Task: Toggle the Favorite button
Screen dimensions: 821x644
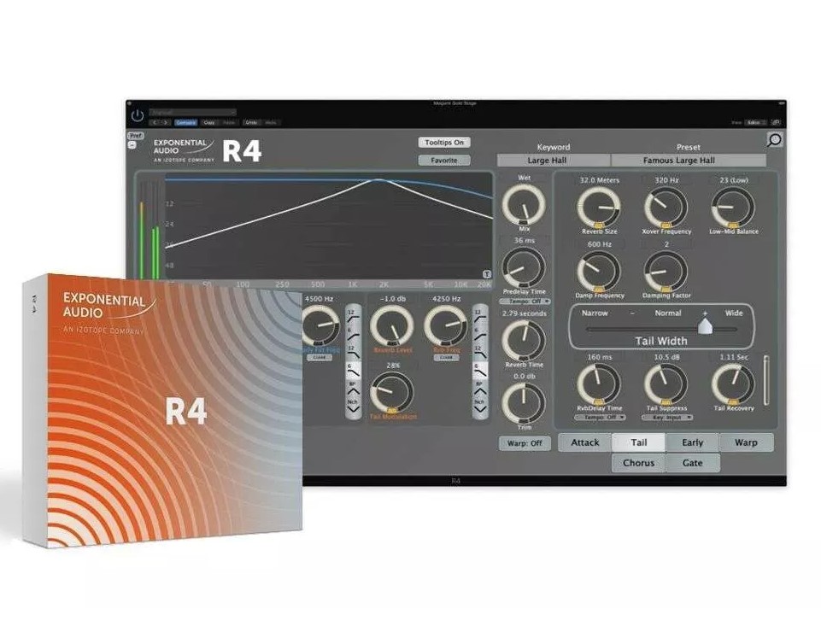Action: (x=444, y=161)
